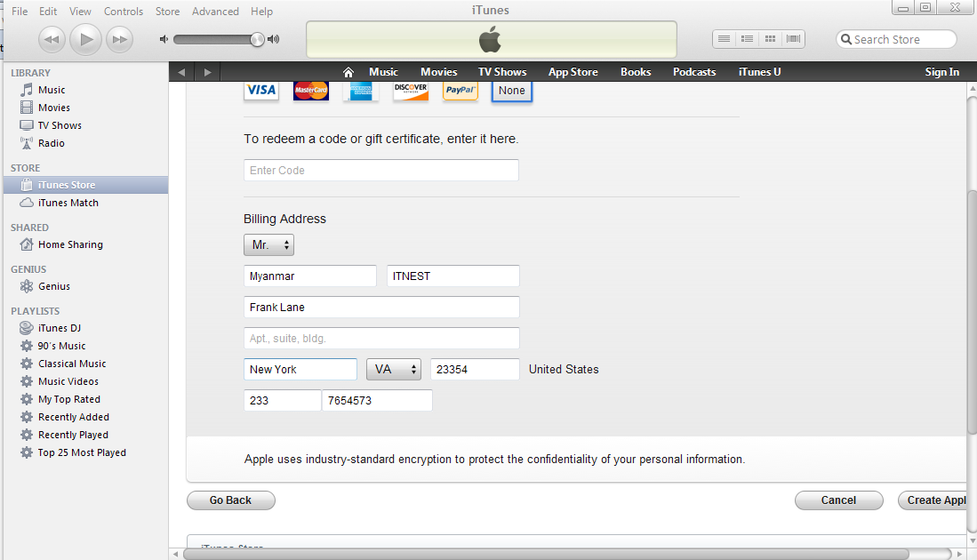Open the File menu
This screenshot has width=977, height=560.
pos(20,12)
